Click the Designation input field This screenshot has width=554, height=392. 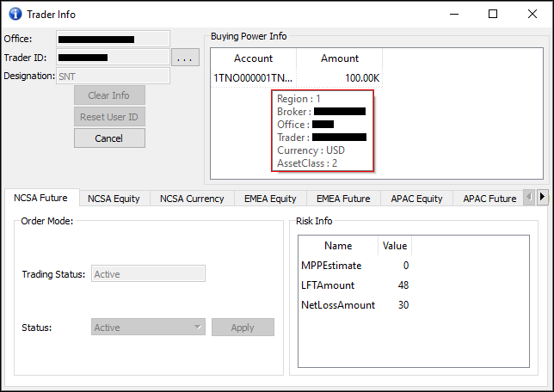[x=113, y=77]
